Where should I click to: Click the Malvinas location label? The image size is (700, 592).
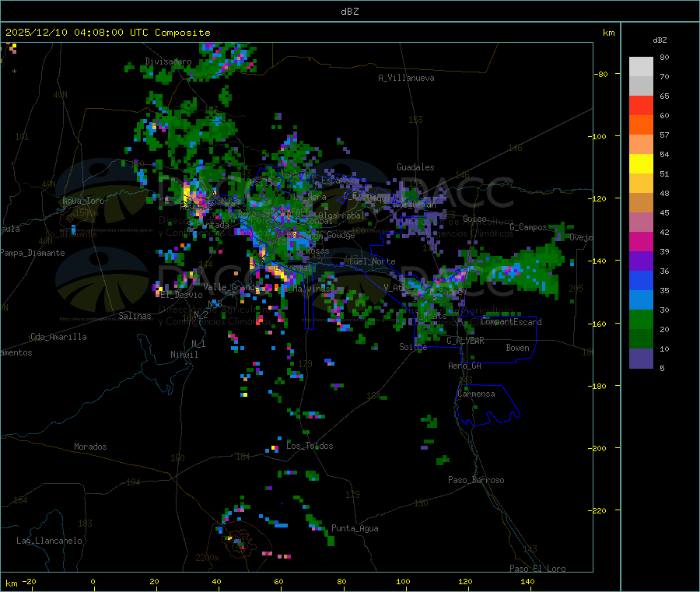311,289
